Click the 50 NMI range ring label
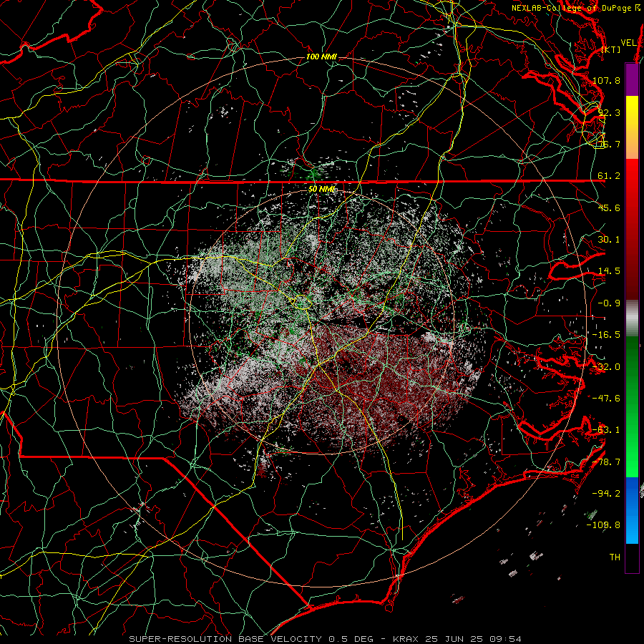The height and width of the screenshot is (644, 644). [322, 189]
